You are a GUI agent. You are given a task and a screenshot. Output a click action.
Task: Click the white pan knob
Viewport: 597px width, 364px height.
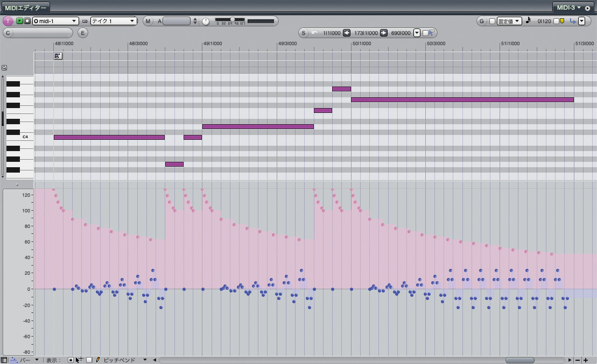point(206,22)
